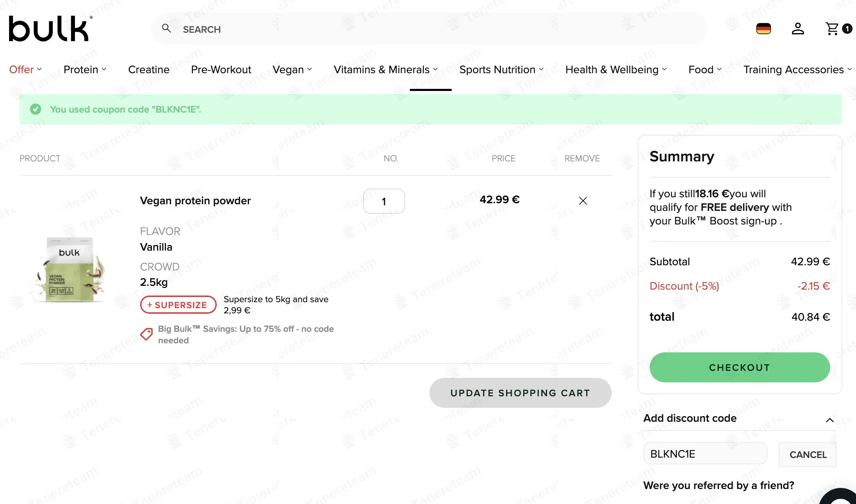Click the red price tag icon
Image resolution: width=856 pixels, height=504 pixels.
(146, 334)
